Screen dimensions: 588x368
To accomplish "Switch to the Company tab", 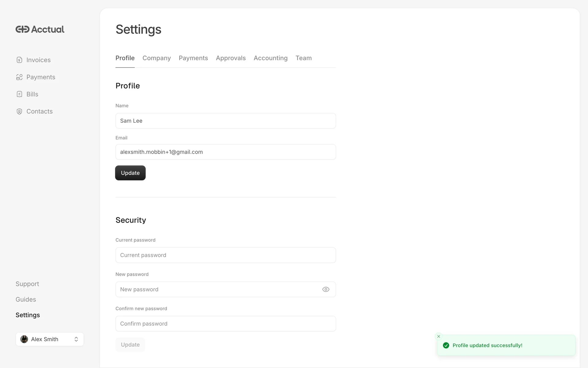I will click(156, 58).
